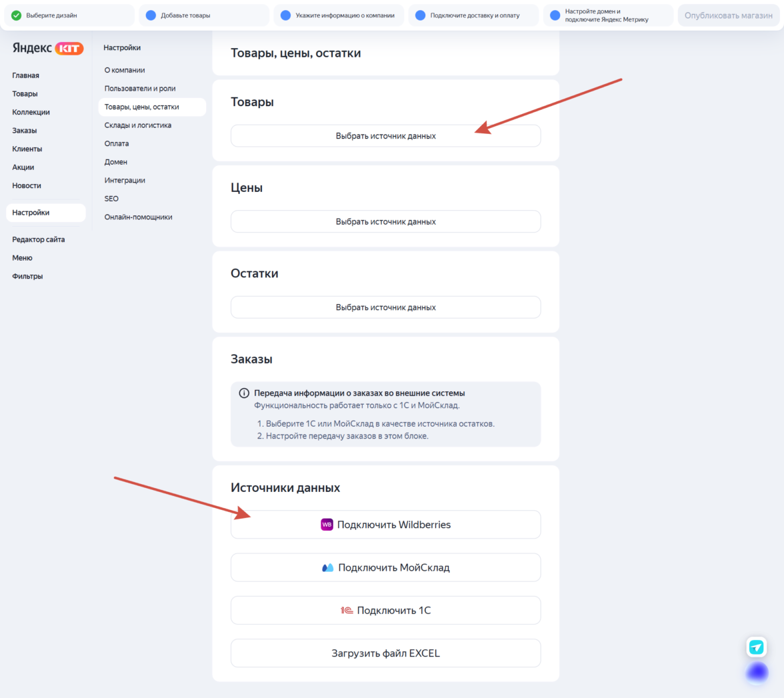Click the green checkmark beside Выберите дизайн

(x=17, y=15)
